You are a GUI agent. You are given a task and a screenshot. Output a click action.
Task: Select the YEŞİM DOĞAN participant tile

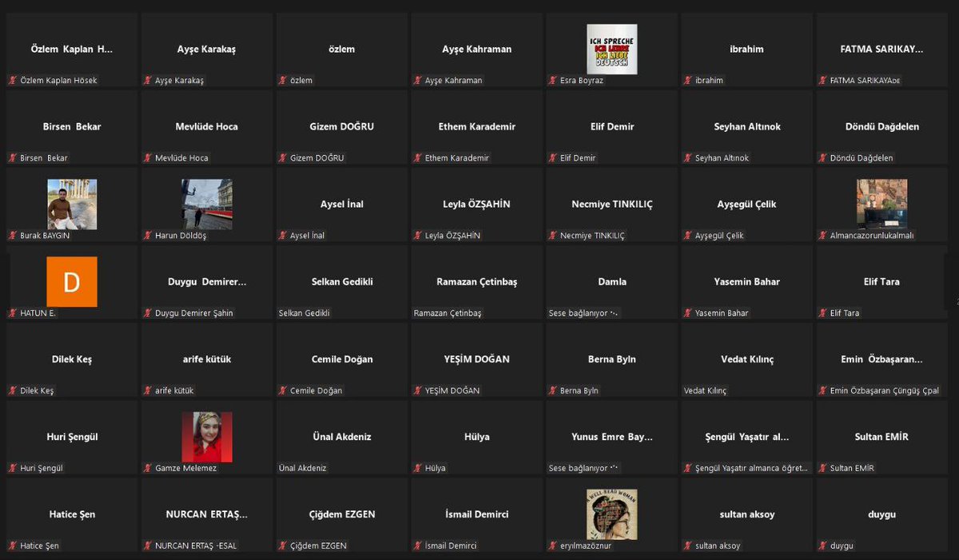[477, 359]
